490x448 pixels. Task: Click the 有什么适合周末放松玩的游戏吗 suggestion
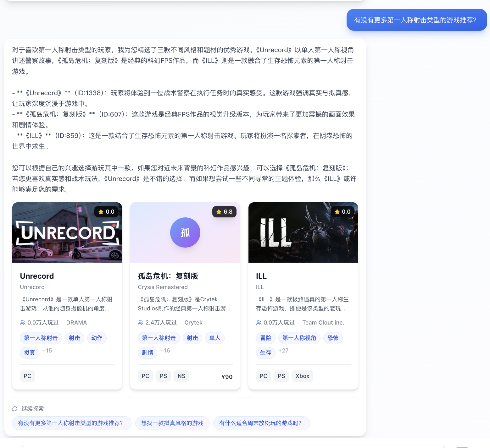point(261,423)
